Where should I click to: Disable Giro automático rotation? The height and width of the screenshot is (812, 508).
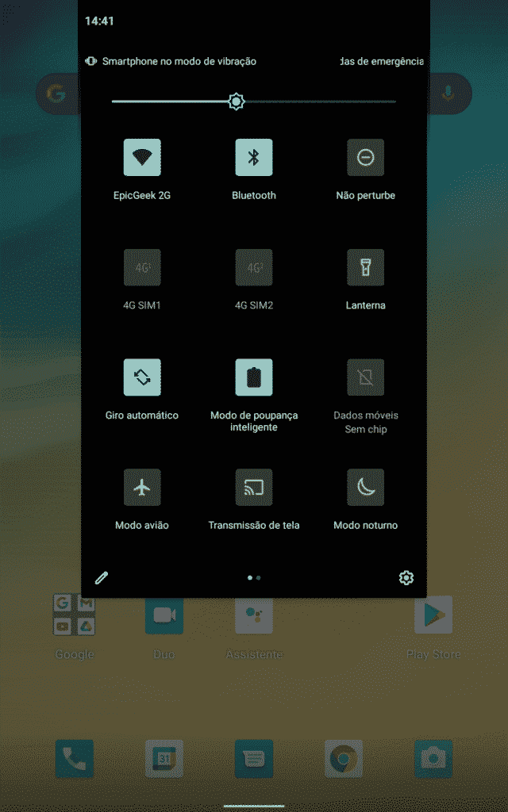point(142,377)
